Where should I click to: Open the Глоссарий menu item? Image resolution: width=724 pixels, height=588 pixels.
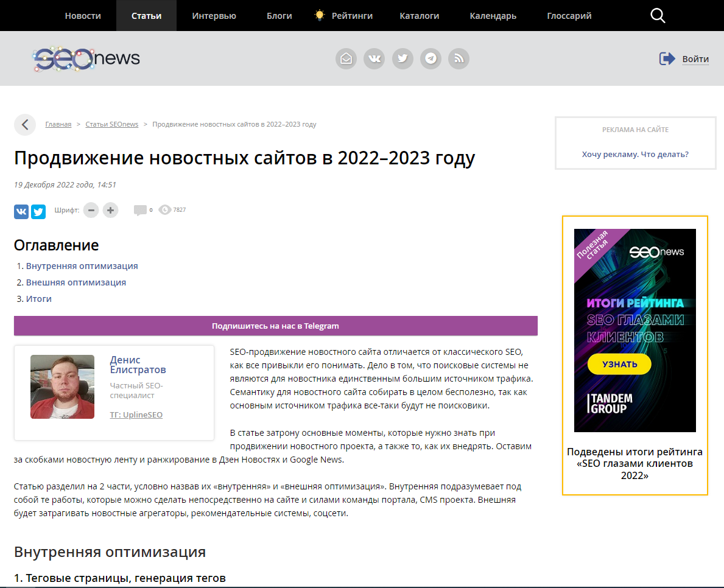(569, 16)
